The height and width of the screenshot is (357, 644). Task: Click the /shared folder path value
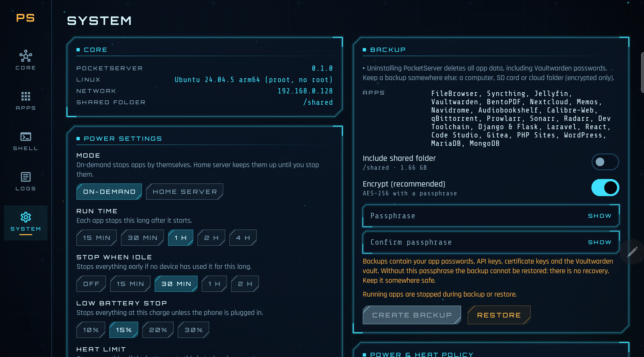(318, 102)
